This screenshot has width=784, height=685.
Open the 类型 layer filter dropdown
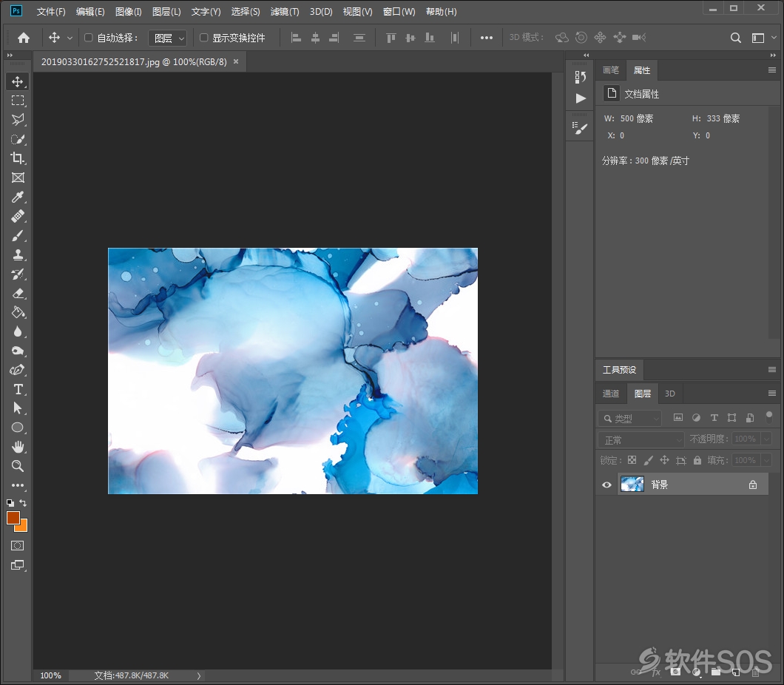click(630, 418)
